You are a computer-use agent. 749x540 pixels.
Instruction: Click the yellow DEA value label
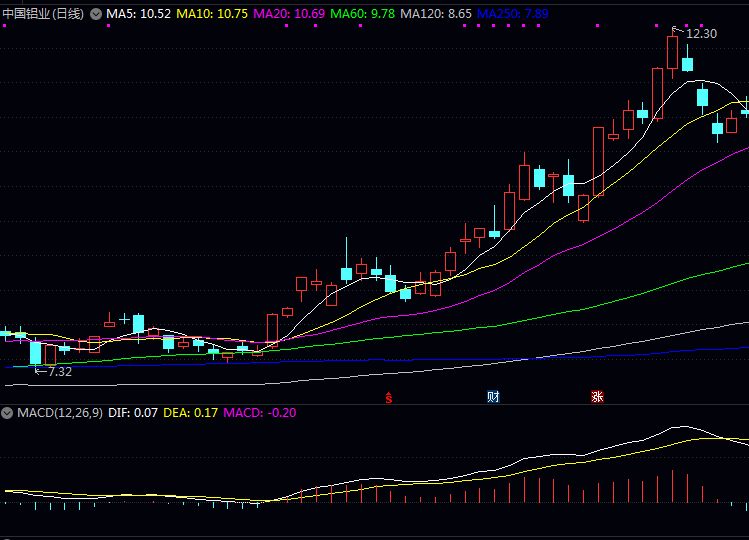[190, 412]
